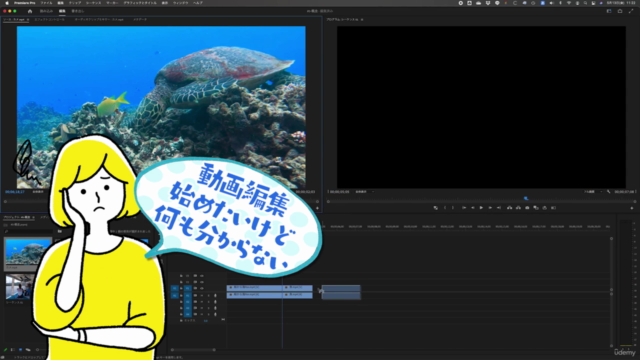The image size is (640, 360).
Task: Open the Home screen icon
Action: 30,11
